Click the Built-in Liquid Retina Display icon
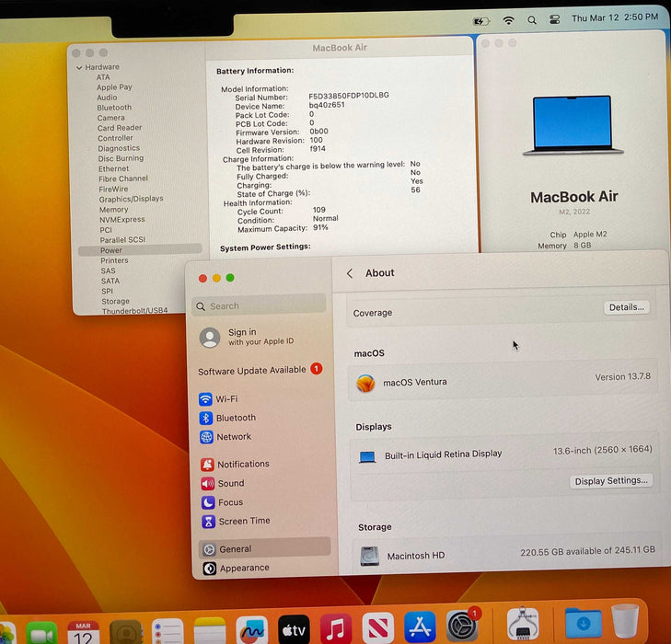Screen dimensions: 671x644 pos(367,457)
